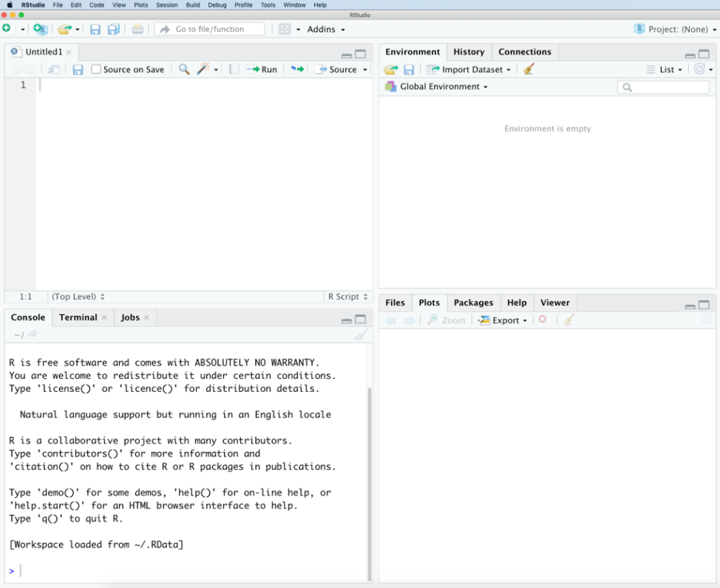Switch to the Terminal tab
Screen dimensions: 720x588
coord(78,317)
